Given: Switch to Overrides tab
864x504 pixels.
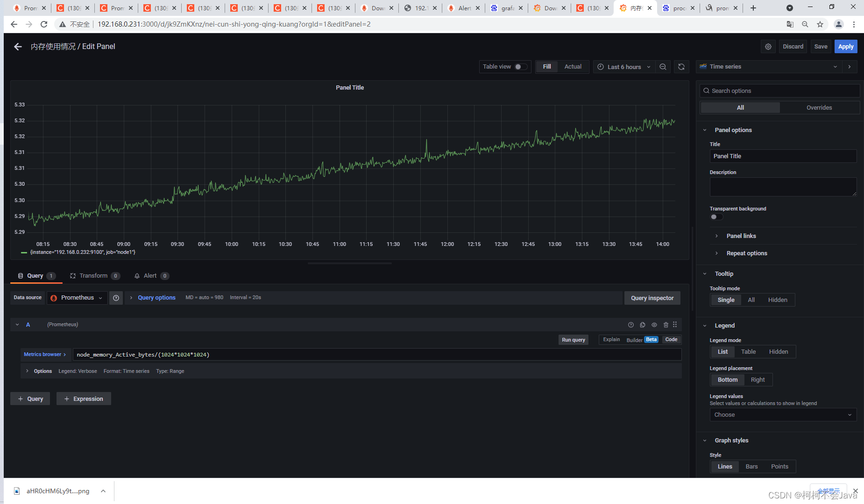Looking at the screenshot, I should point(819,108).
